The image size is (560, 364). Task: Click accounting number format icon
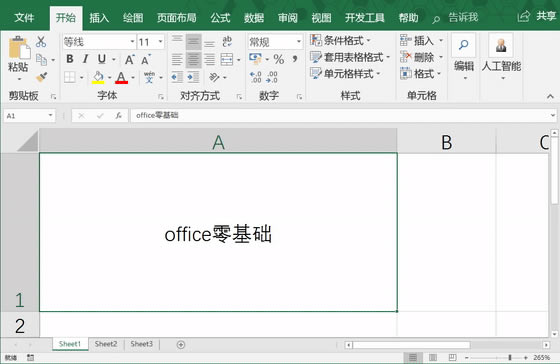point(255,59)
